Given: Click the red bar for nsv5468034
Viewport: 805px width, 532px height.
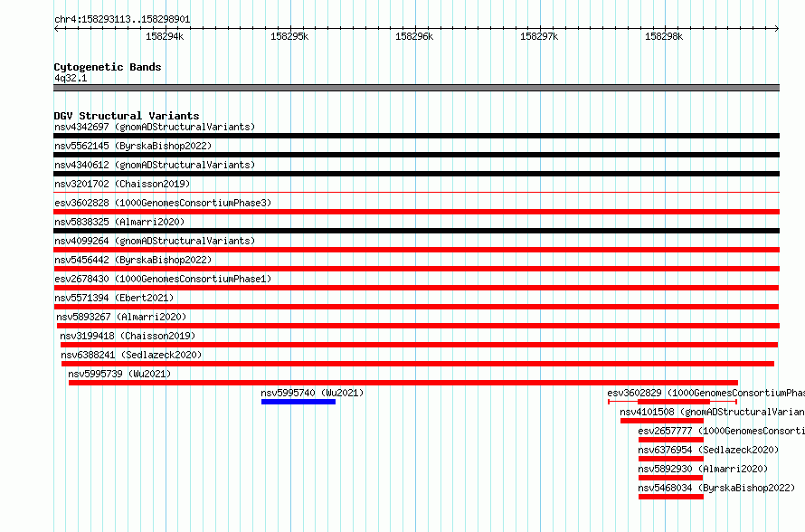Looking at the screenshot, I should [671, 497].
